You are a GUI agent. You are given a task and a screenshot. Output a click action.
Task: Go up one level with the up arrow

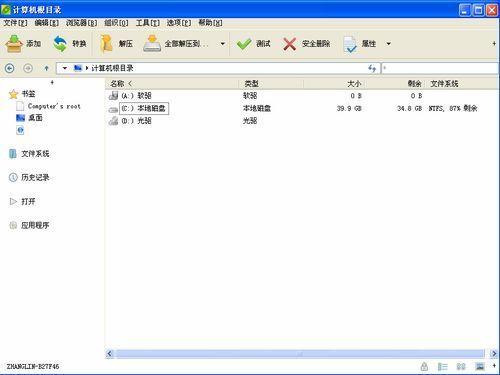coord(46,68)
